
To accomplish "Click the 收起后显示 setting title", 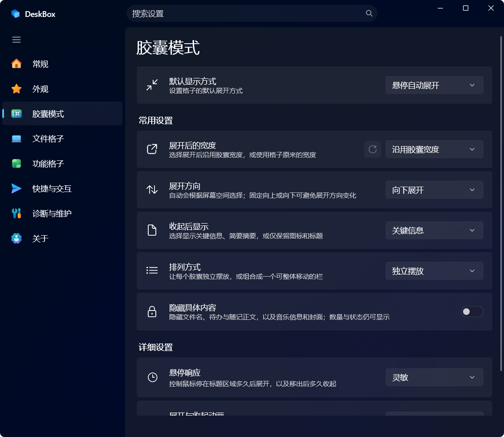I will coord(189,226).
